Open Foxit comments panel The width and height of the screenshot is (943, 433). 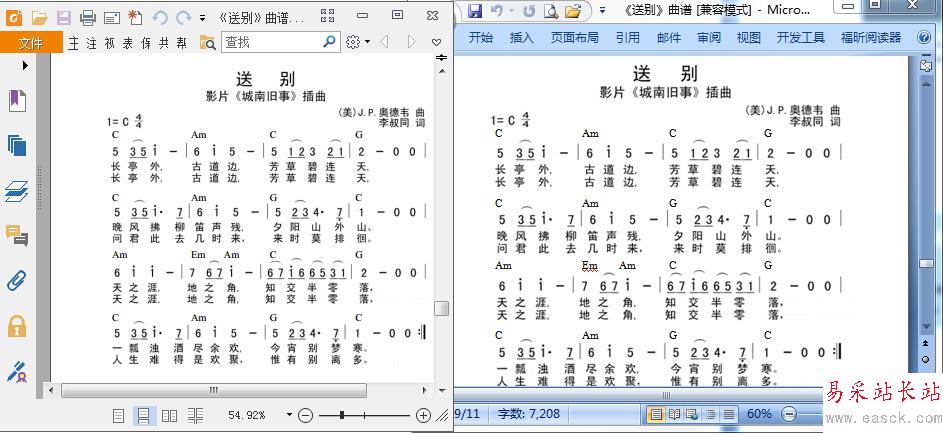point(17,235)
